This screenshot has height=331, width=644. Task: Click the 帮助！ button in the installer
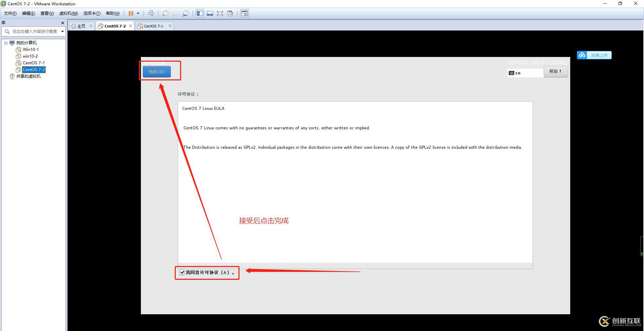point(555,72)
